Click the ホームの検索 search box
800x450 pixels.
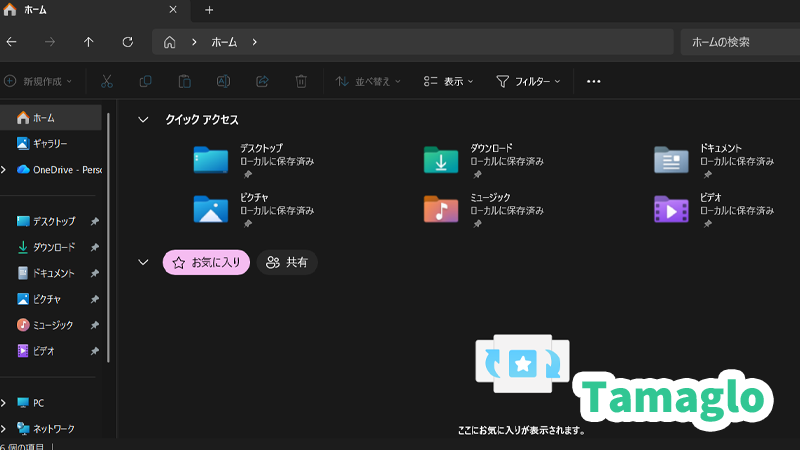pyautogui.click(x=738, y=42)
